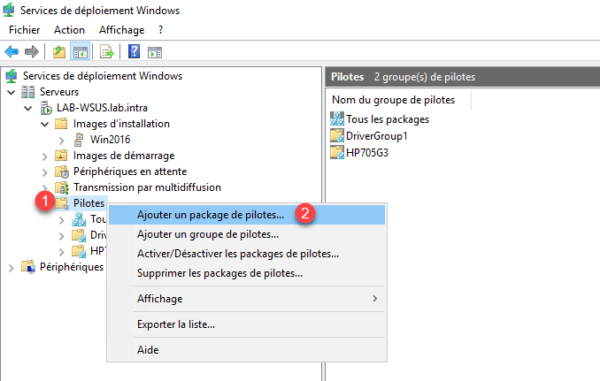Select Images de démarrage label
Image resolution: width=600 pixels, height=381 pixels.
pos(124,156)
